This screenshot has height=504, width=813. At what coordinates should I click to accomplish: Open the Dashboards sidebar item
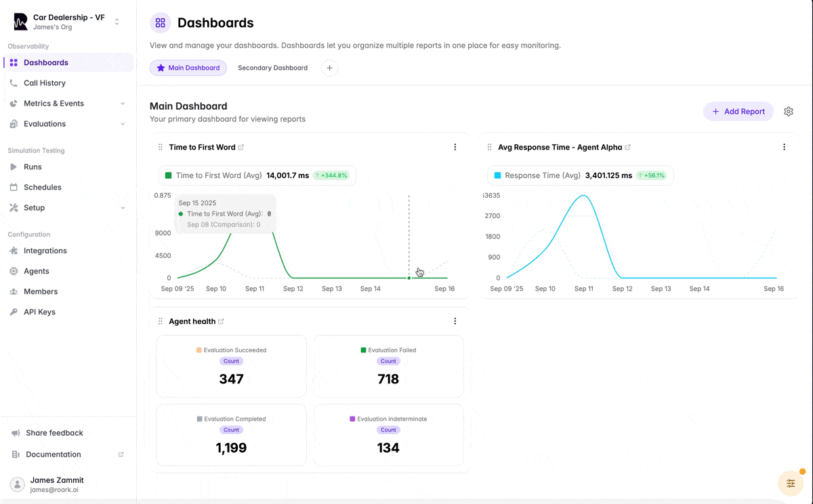click(68, 62)
